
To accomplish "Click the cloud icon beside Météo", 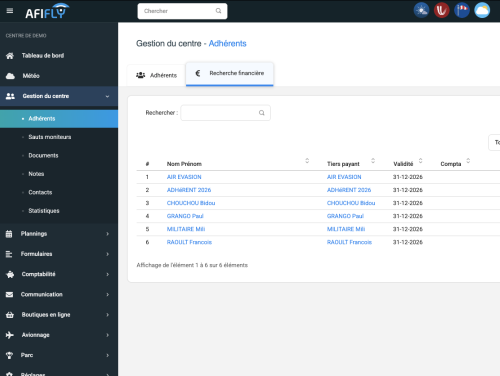I will click(x=10, y=76).
